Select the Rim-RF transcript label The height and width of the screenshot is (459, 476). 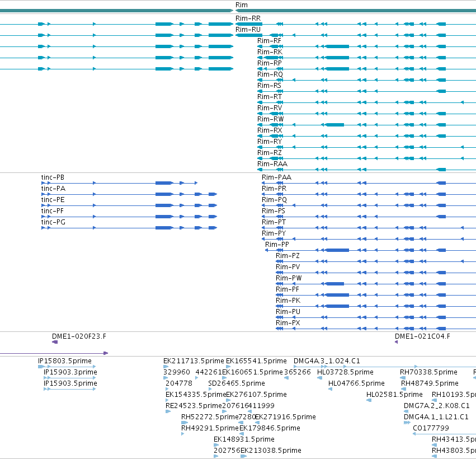click(x=269, y=41)
